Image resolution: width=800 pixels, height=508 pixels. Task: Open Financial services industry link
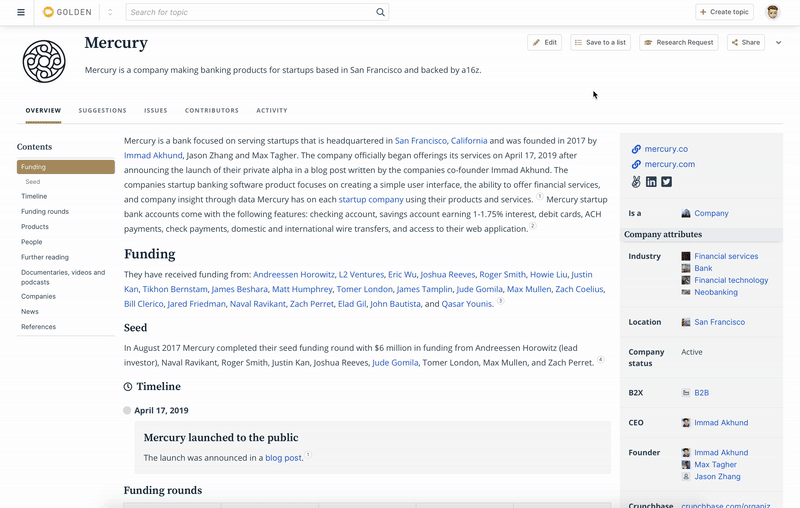pyautogui.click(x=726, y=256)
